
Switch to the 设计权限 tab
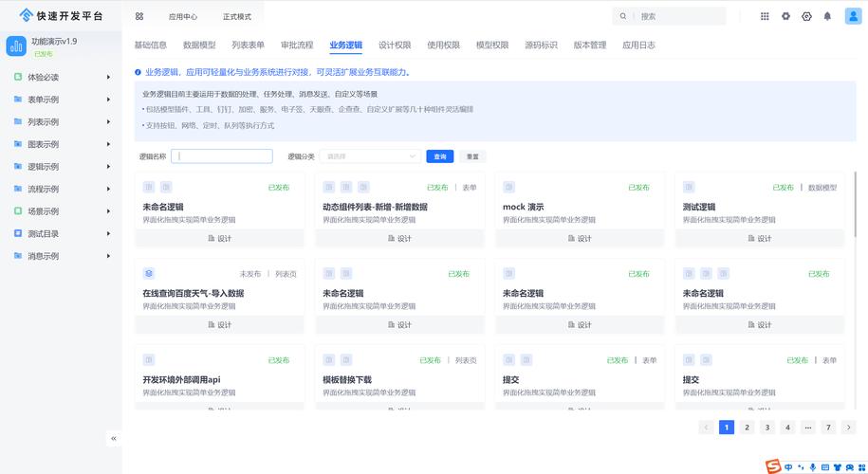(x=395, y=45)
